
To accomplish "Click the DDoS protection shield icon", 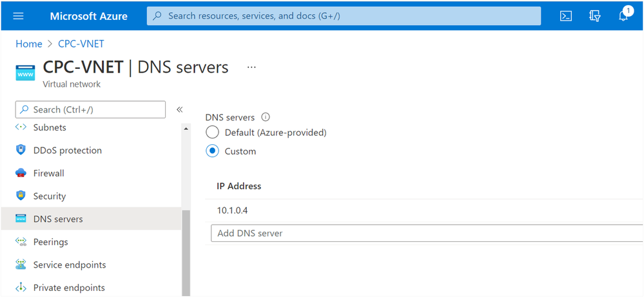I will tap(21, 149).
